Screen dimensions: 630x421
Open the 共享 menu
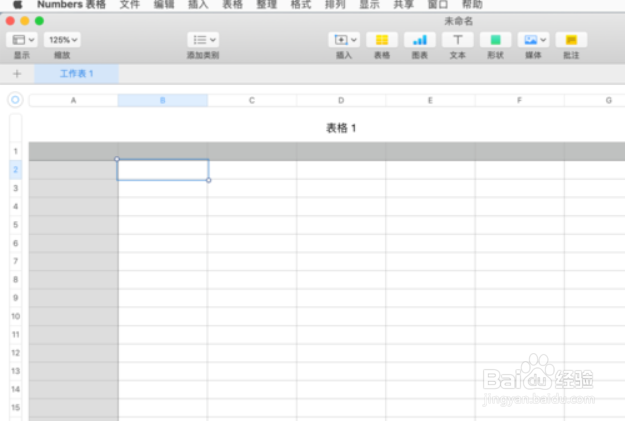[x=403, y=4]
